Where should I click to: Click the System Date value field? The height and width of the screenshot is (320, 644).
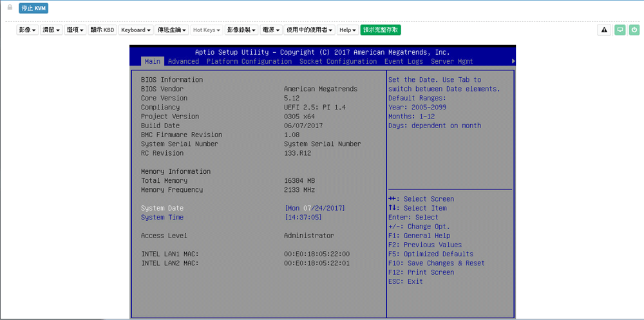315,208
